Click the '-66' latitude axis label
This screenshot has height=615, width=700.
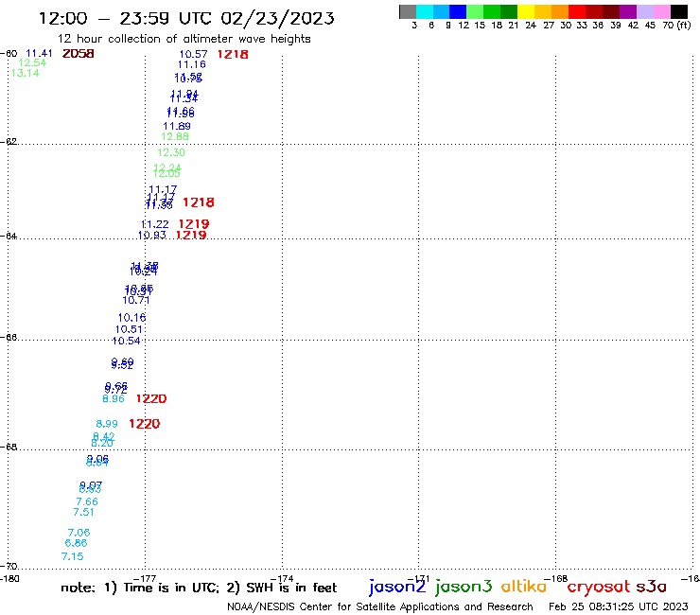(x=9, y=337)
